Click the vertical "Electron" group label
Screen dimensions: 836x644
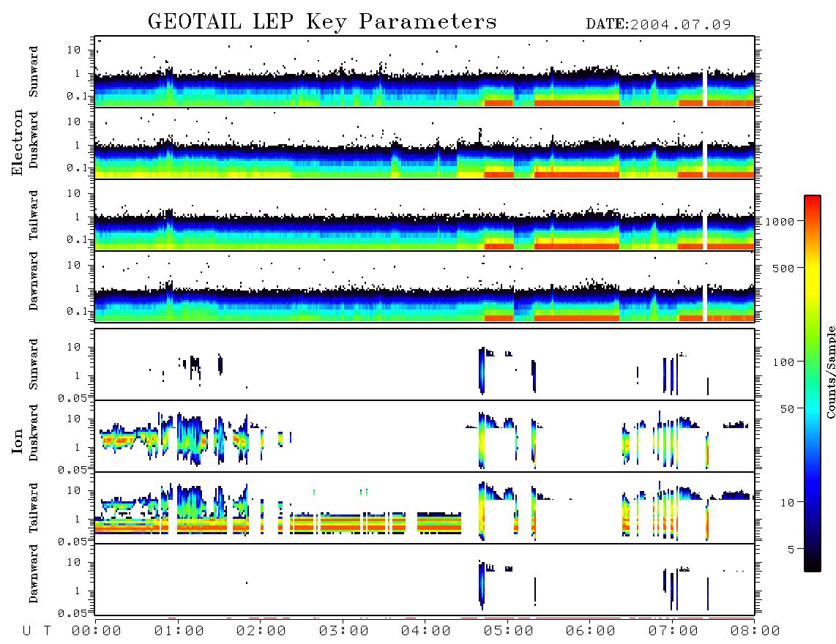click(18, 142)
